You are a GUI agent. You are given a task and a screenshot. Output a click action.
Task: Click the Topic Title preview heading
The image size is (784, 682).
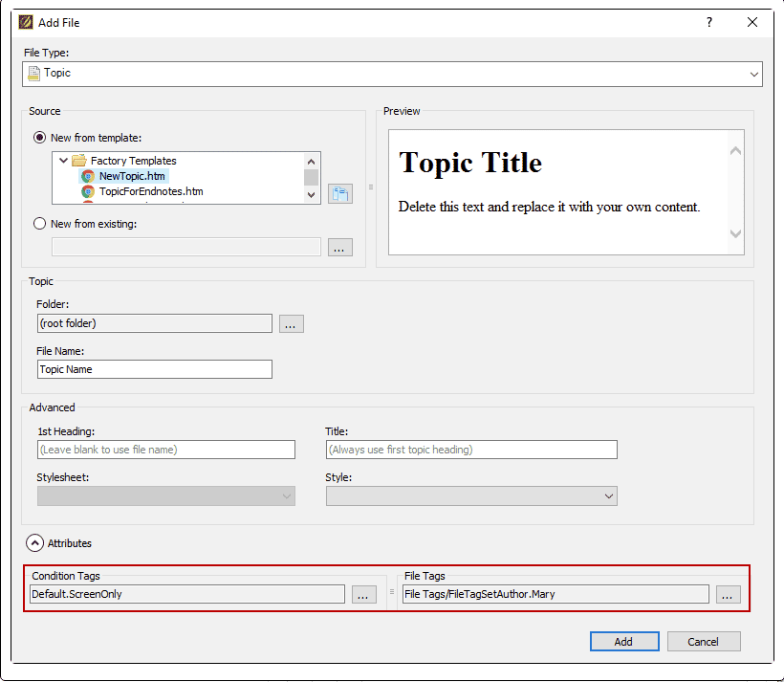[x=470, y=163]
